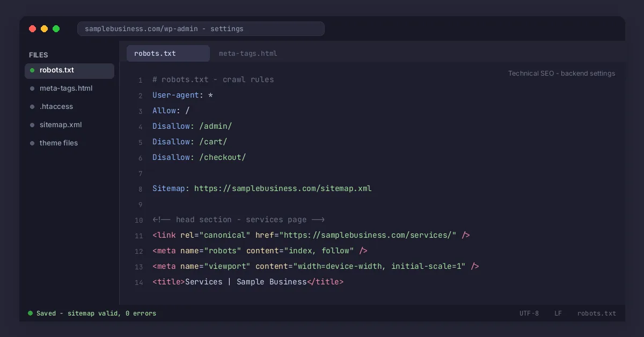Image resolution: width=644 pixels, height=337 pixels.
Task: Click the 'Saved - sitemap valid, 0 errors' status
Action: point(96,313)
